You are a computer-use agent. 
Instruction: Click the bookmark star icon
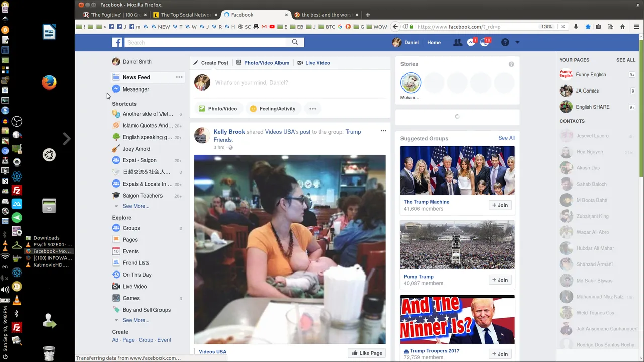click(588, 27)
